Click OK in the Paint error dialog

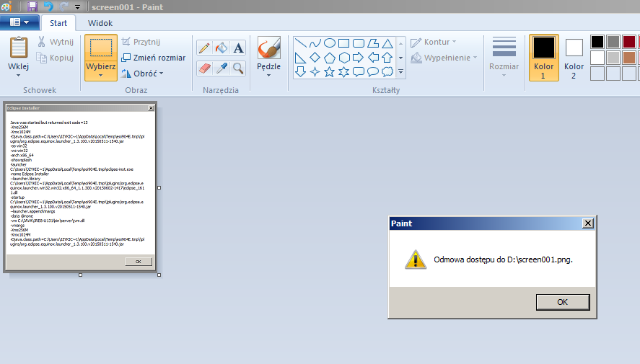pyautogui.click(x=563, y=302)
